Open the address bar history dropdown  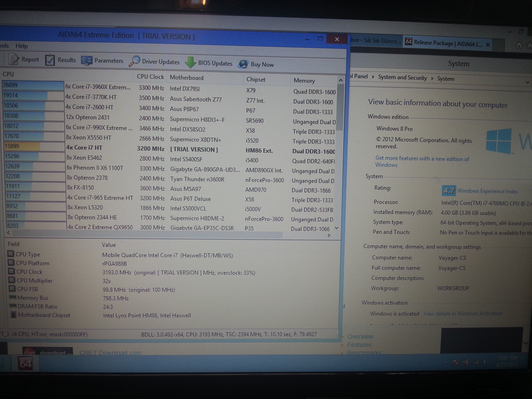click(527, 82)
